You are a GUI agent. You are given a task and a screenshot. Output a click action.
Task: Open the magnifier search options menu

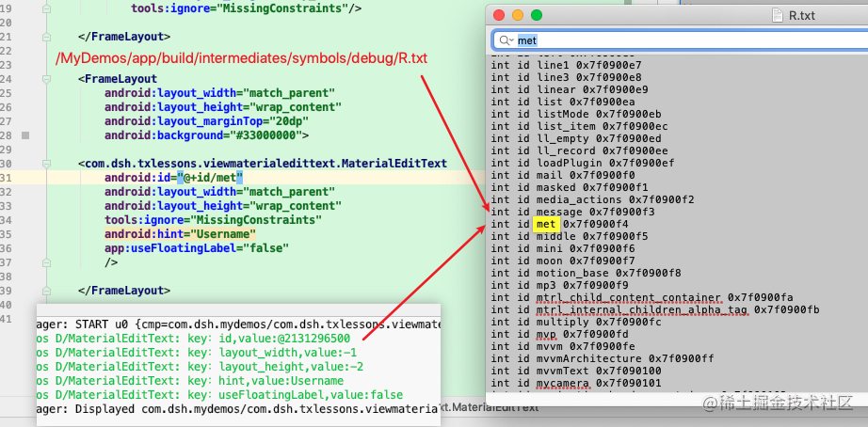point(506,40)
